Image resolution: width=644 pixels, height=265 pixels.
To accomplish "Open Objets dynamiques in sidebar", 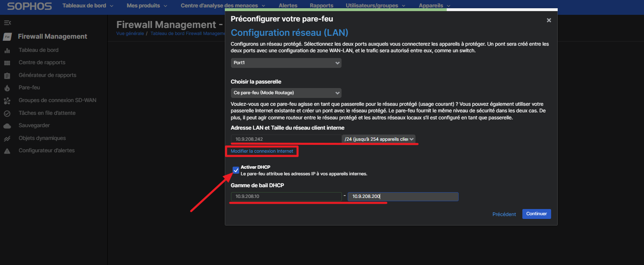I will pos(42,138).
